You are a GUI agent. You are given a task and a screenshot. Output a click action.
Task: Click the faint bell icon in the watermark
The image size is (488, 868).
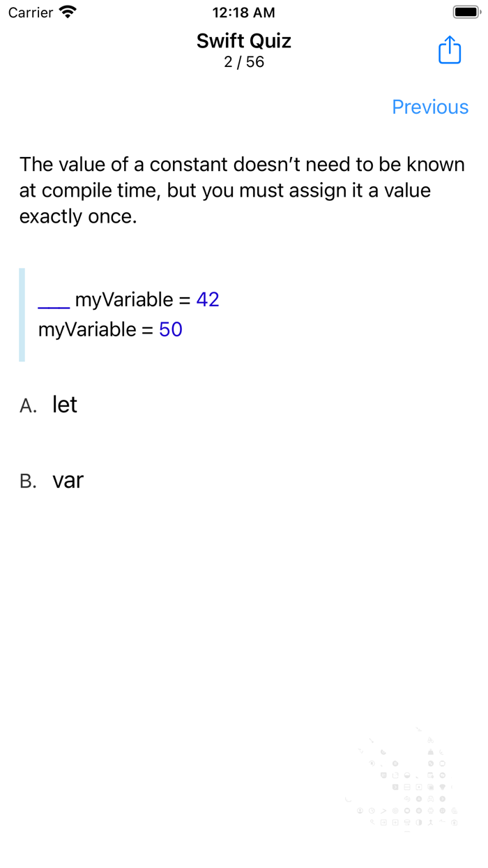click(x=431, y=752)
